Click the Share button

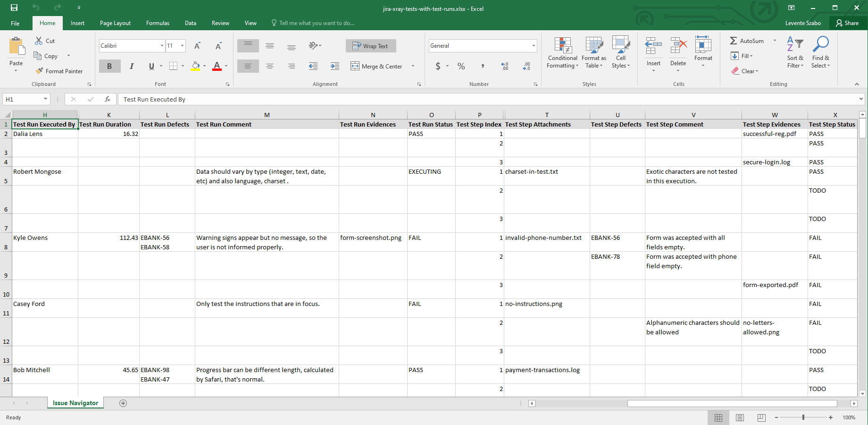847,23
